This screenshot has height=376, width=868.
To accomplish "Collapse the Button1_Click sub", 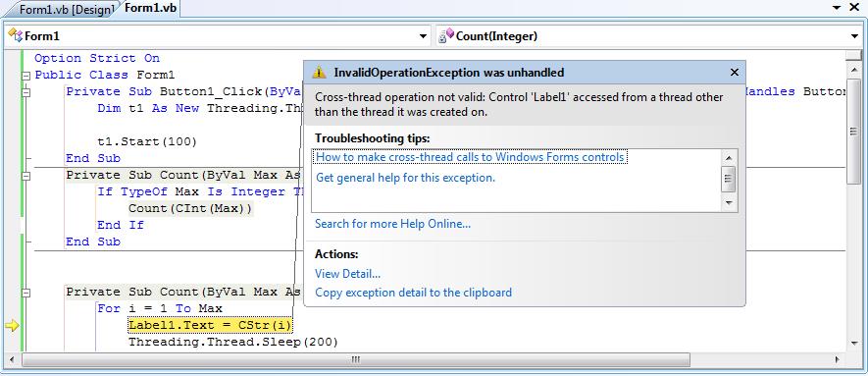I will [x=26, y=92].
